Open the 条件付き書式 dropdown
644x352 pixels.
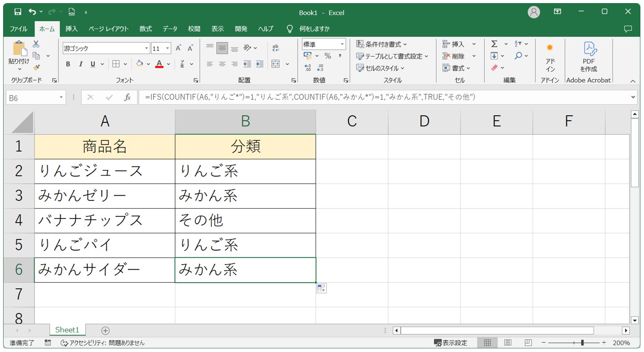coord(381,44)
